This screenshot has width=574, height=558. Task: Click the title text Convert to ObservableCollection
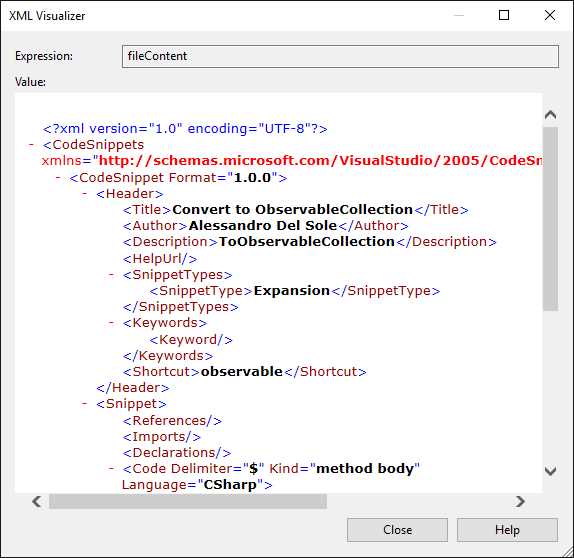click(x=292, y=209)
